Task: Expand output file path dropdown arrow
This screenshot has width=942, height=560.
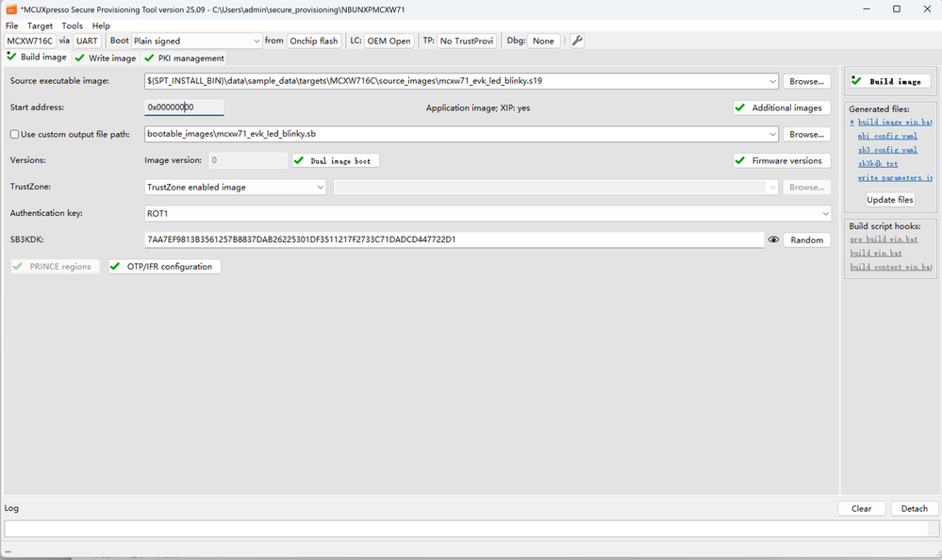Action: click(772, 135)
